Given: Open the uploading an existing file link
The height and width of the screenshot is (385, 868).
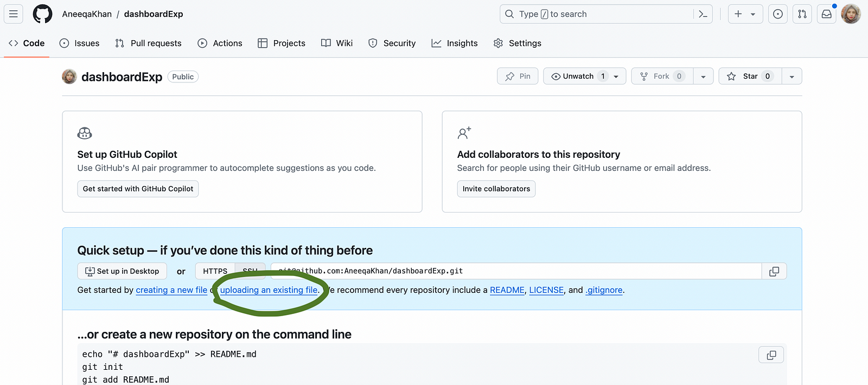Looking at the screenshot, I should [269, 290].
